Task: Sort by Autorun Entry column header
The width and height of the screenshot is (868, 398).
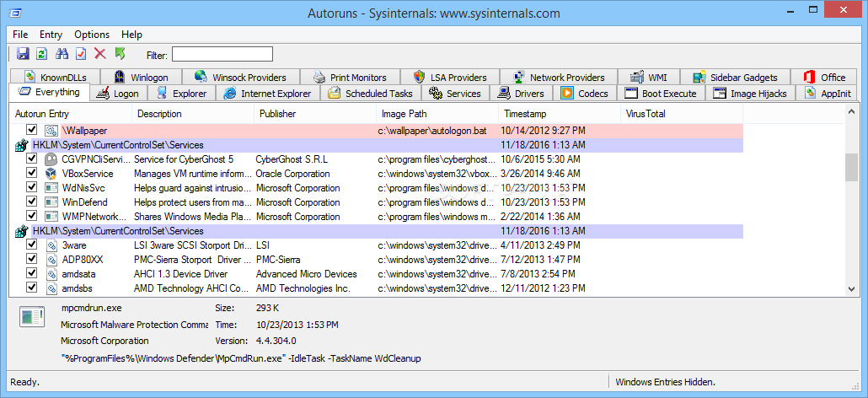Action: (72, 114)
